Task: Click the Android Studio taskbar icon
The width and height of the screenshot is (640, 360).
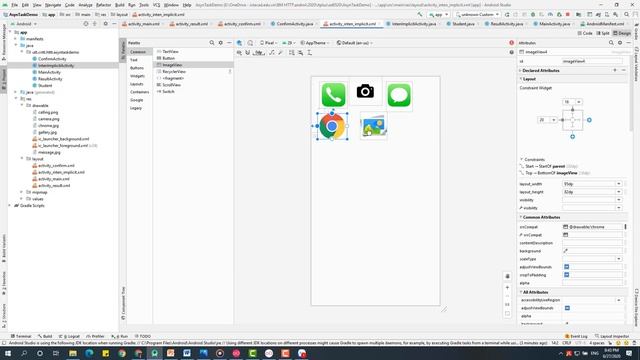Action: [155, 353]
